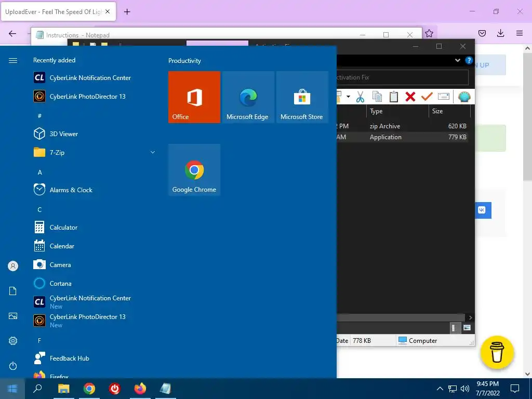Sort file list by Size column
Image resolution: width=532 pixels, height=399 pixels.
click(449, 111)
